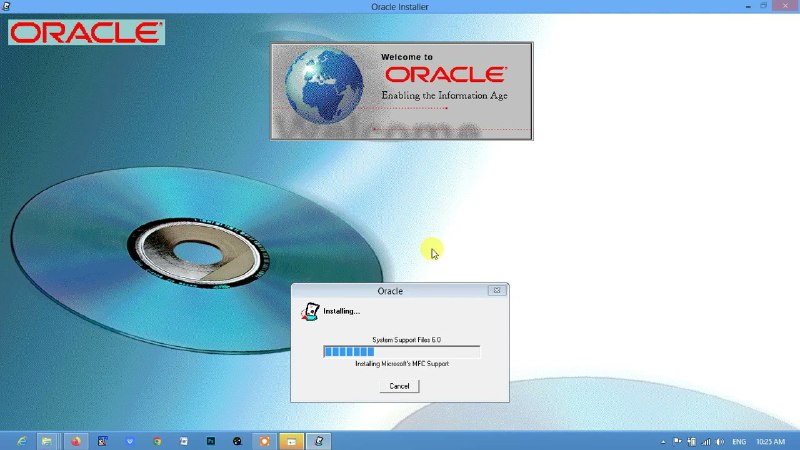Cancel the Oracle installation

pos(399,386)
